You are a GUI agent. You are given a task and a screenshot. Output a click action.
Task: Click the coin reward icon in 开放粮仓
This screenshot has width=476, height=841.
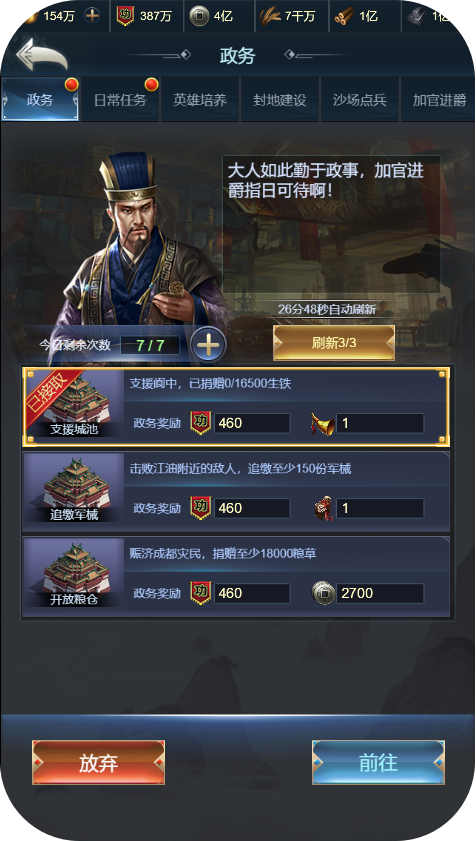[323, 593]
